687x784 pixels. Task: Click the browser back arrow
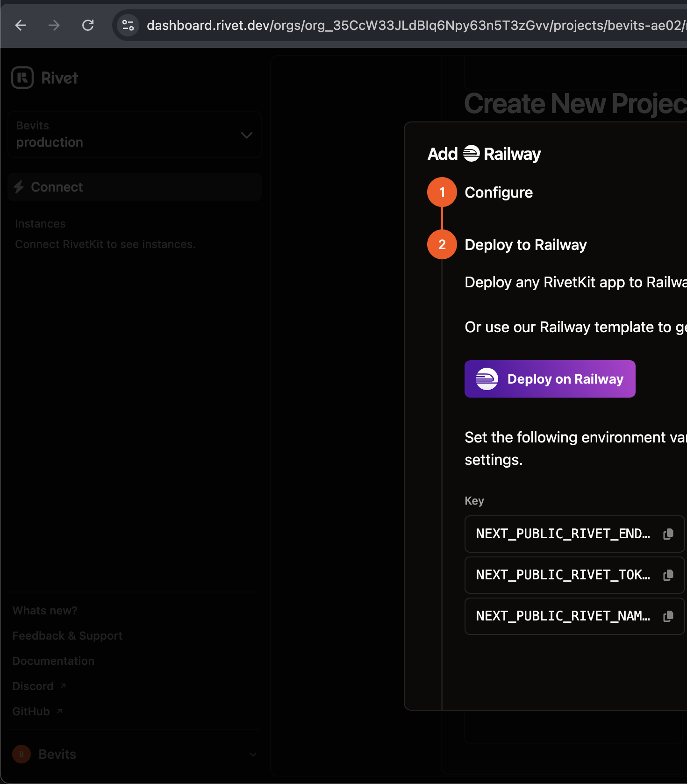[x=21, y=25]
